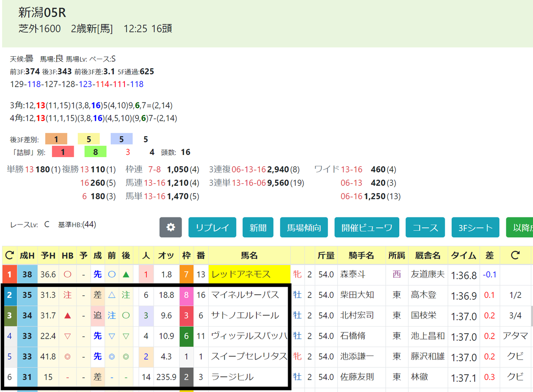Screen dimensions: 533x392
Task: Sort by the 所属 column header
Action: click(397, 255)
